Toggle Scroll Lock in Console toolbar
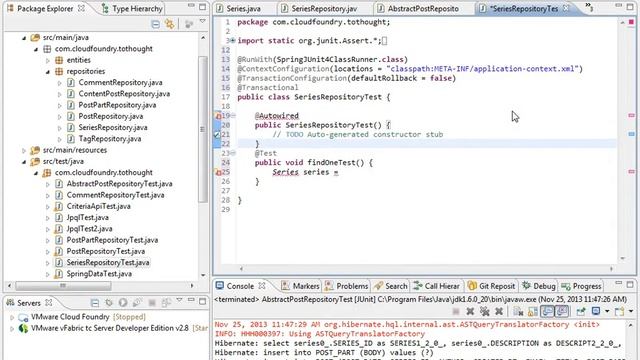Viewport: 640px width, 360px height. click(533, 312)
